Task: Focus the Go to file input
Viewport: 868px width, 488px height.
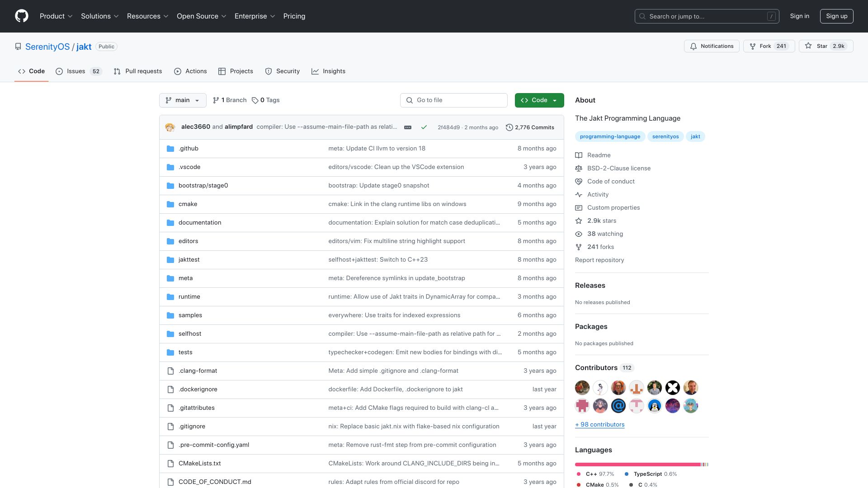Action: (454, 100)
